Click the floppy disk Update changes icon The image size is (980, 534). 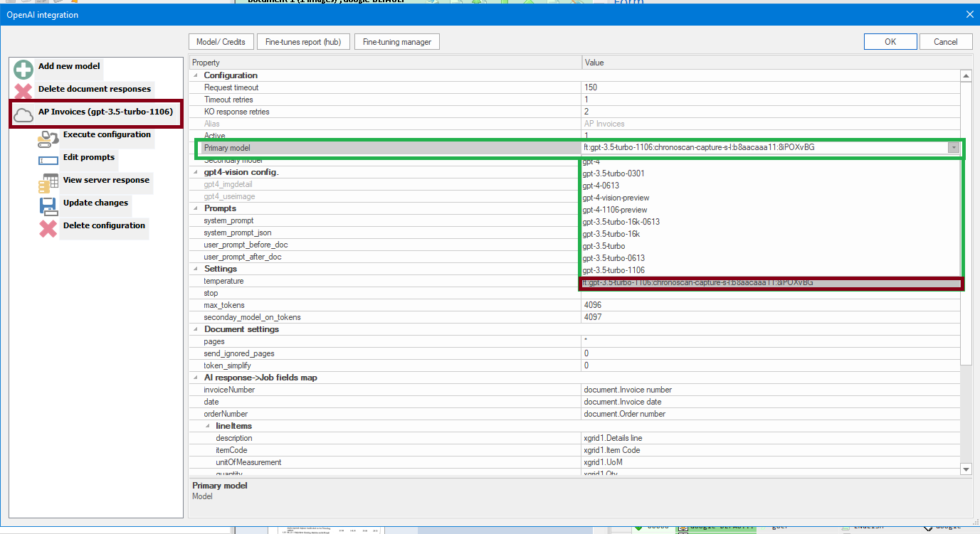(48, 206)
